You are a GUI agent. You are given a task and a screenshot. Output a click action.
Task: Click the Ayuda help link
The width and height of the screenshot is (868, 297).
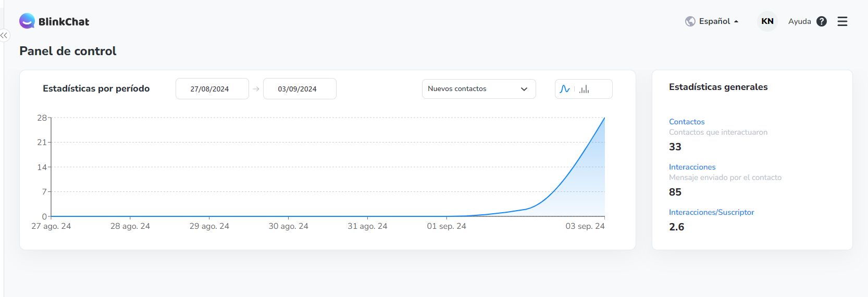click(799, 21)
